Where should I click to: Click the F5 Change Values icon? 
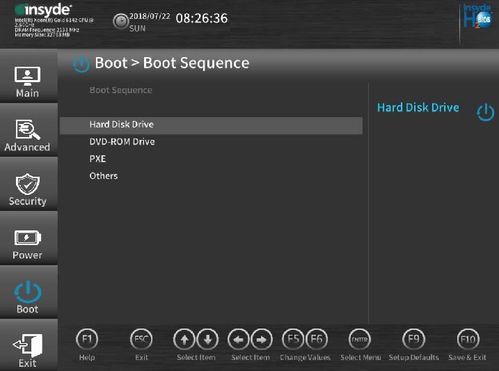point(293,340)
